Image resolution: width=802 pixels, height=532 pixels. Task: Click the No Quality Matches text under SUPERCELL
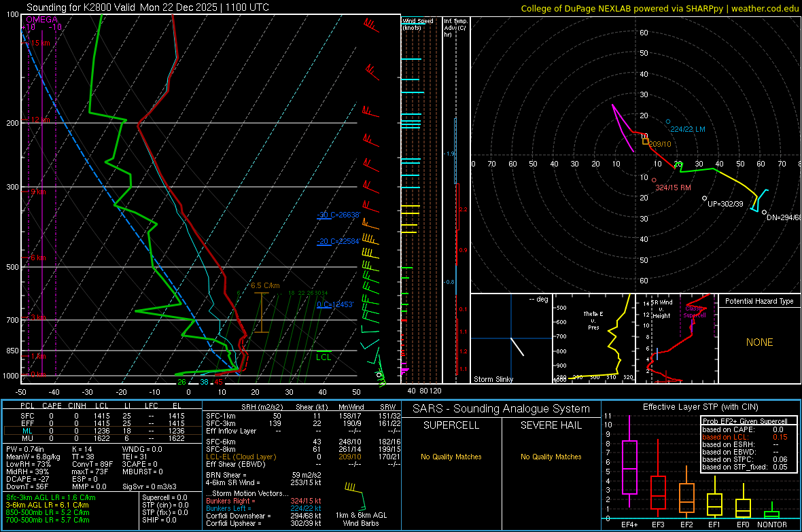pos(451,457)
